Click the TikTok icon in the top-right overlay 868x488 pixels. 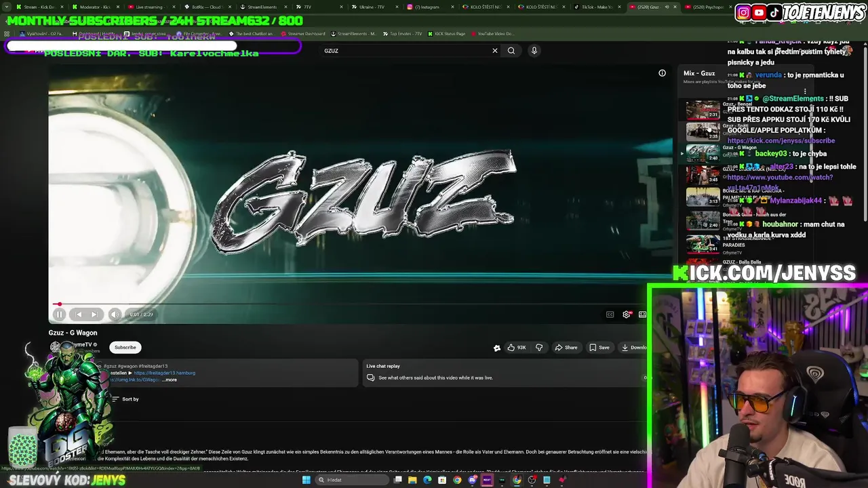(x=774, y=12)
